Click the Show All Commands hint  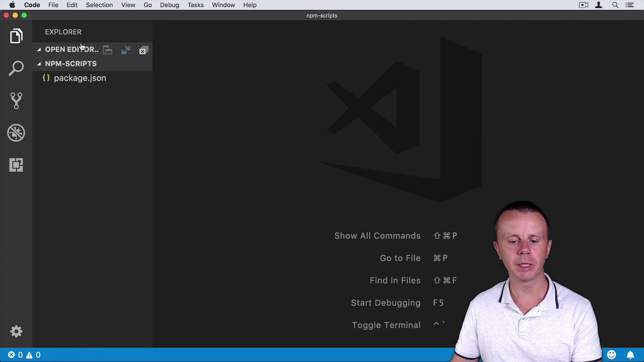click(x=377, y=236)
